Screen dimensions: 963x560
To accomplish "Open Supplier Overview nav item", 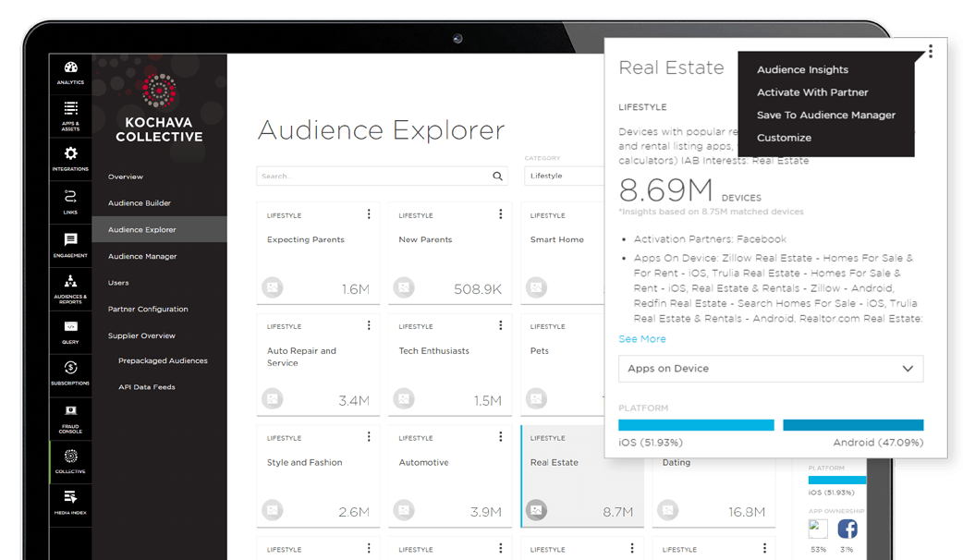I will pos(142,335).
